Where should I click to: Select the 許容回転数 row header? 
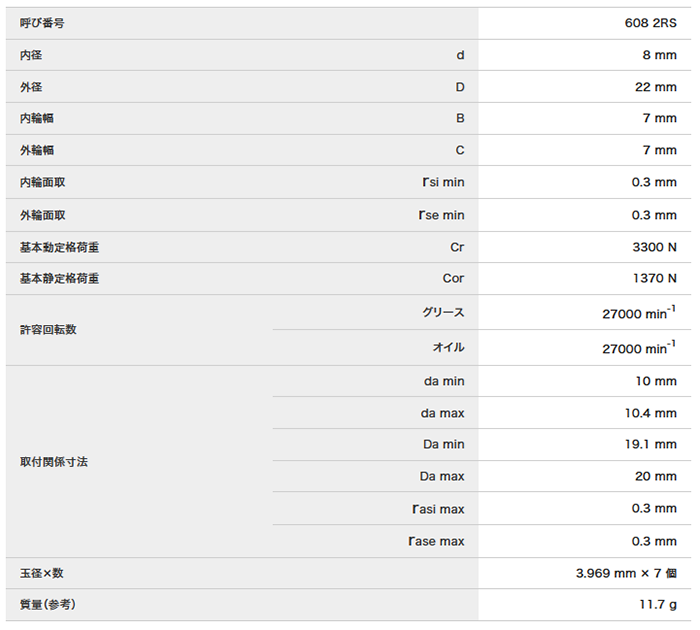point(48,330)
